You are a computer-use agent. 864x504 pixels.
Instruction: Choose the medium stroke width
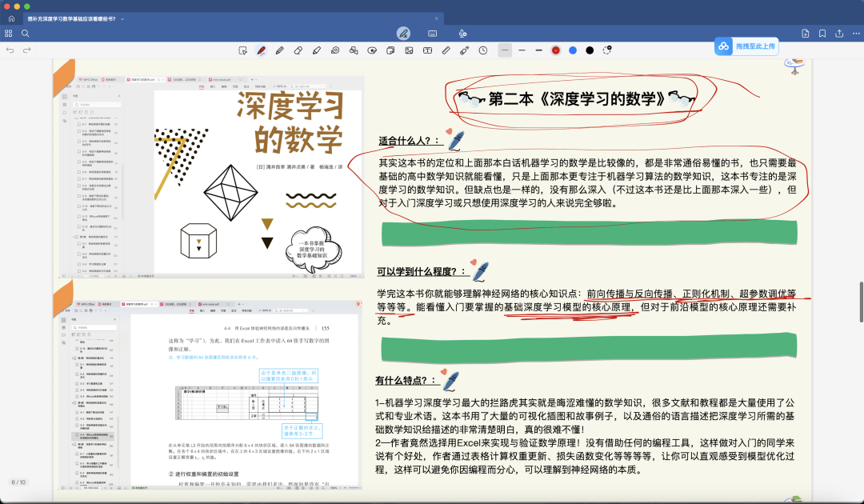tap(522, 50)
